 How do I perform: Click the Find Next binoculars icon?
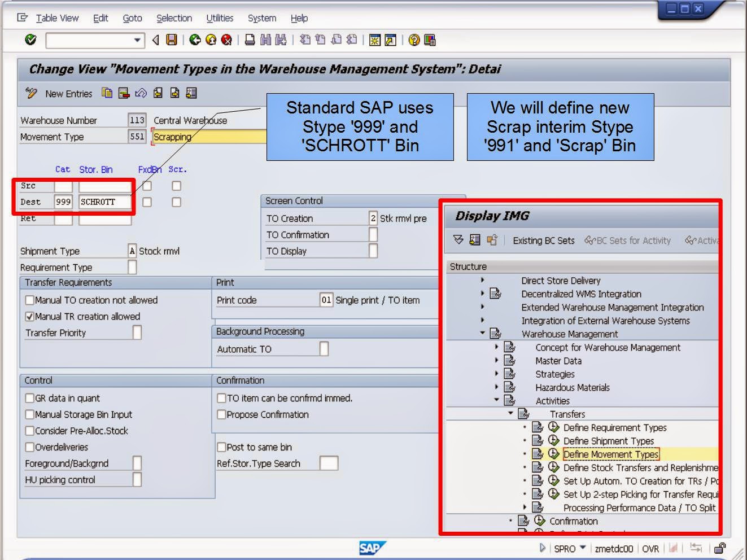click(x=281, y=40)
